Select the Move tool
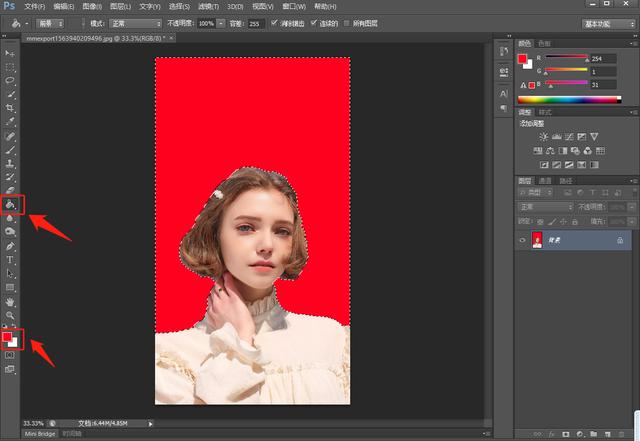The width and height of the screenshot is (640, 441). (x=10, y=53)
